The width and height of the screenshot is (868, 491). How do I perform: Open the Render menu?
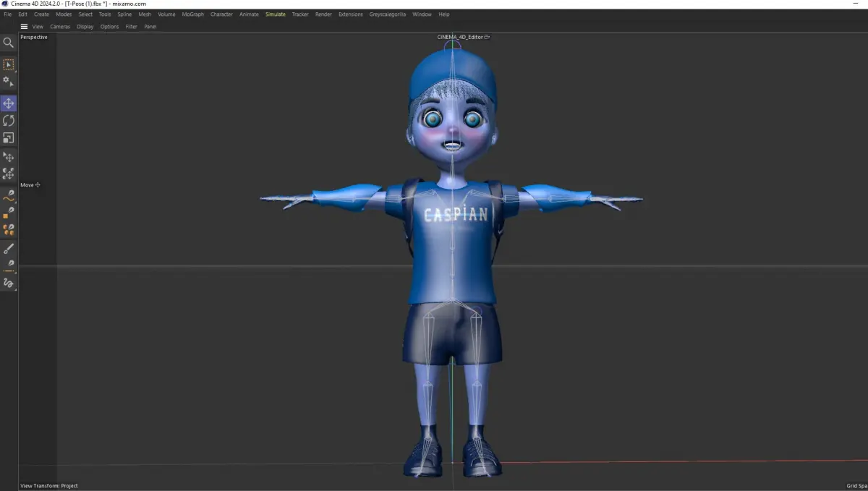(323, 14)
